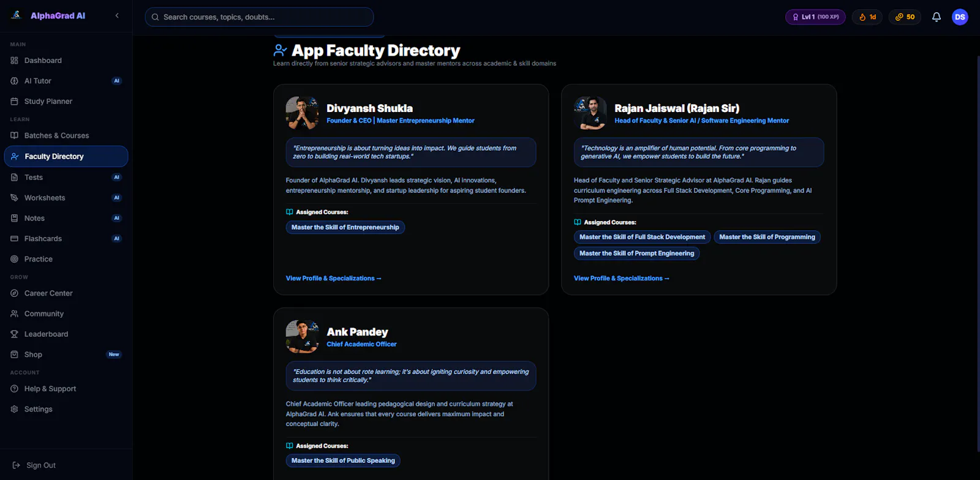980x480 pixels.
Task: Open Career Center
Action: point(66,293)
